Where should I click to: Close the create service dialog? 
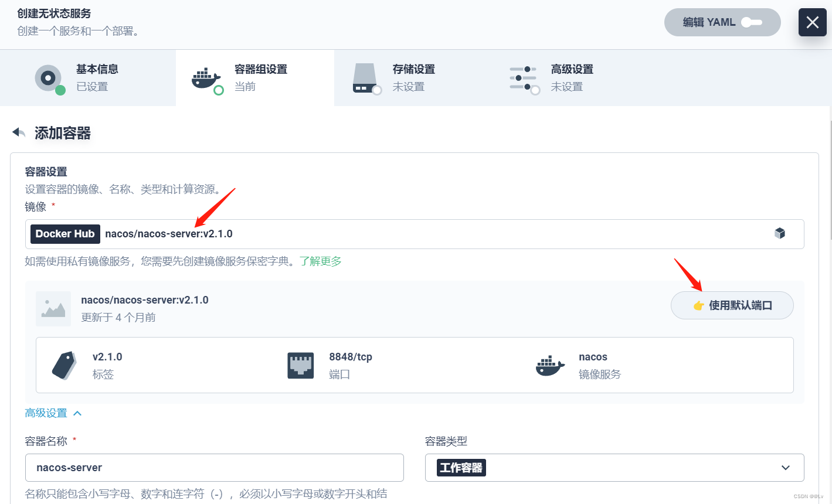[813, 22]
